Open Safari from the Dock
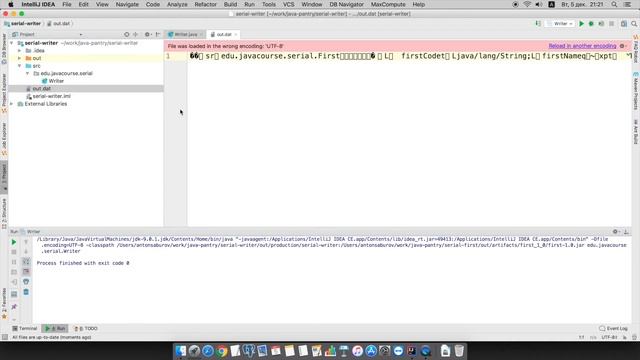This screenshot has width=640, height=360. (x=208, y=351)
